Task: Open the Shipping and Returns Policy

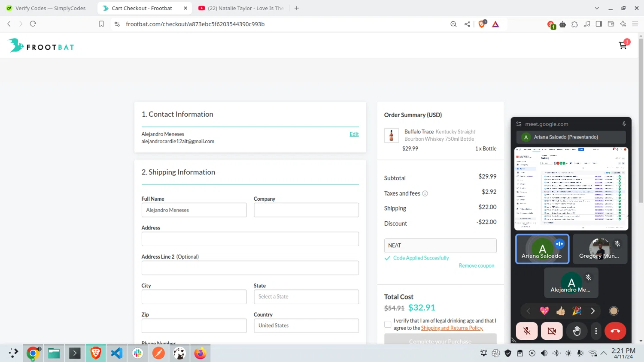Action: pyautogui.click(x=452, y=328)
